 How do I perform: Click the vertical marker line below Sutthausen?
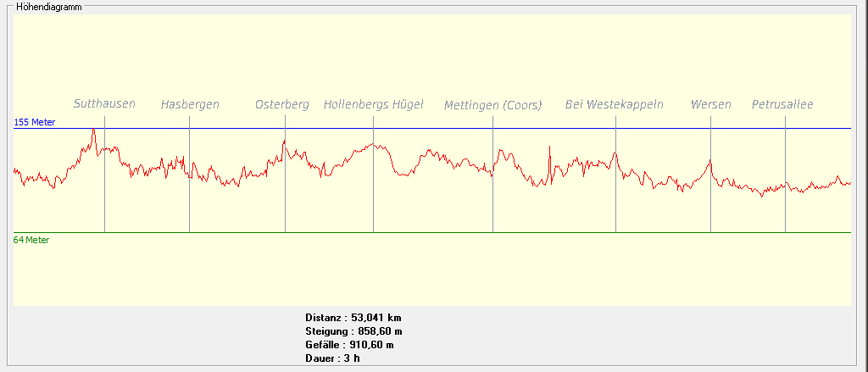pyautogui.click(x=104, y=203)
